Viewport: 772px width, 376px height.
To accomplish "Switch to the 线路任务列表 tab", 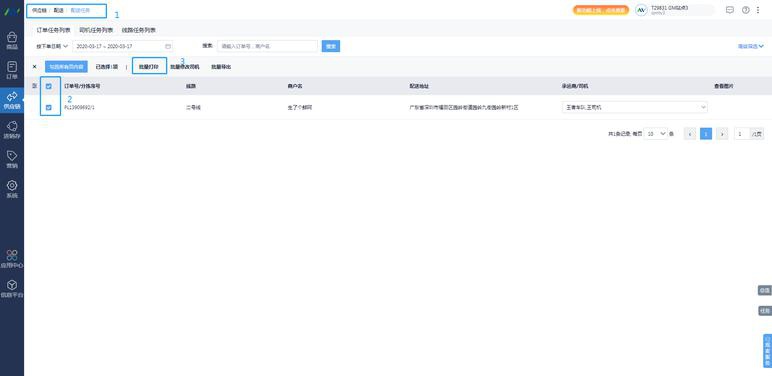I will tap(139, 30).
